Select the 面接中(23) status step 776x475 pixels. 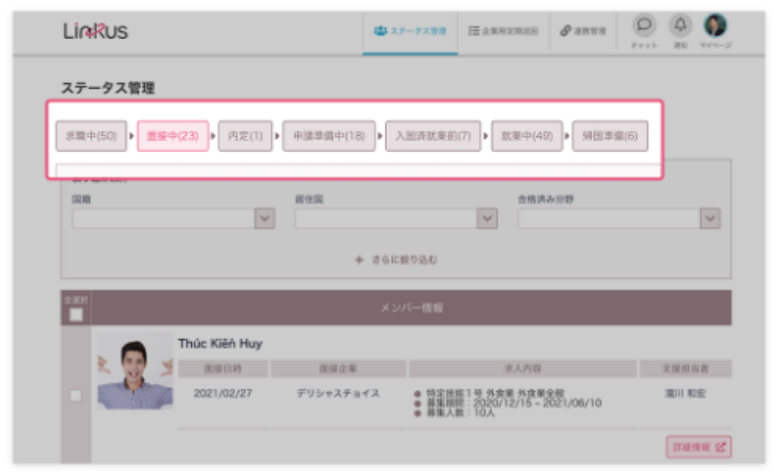pos(173,136)
